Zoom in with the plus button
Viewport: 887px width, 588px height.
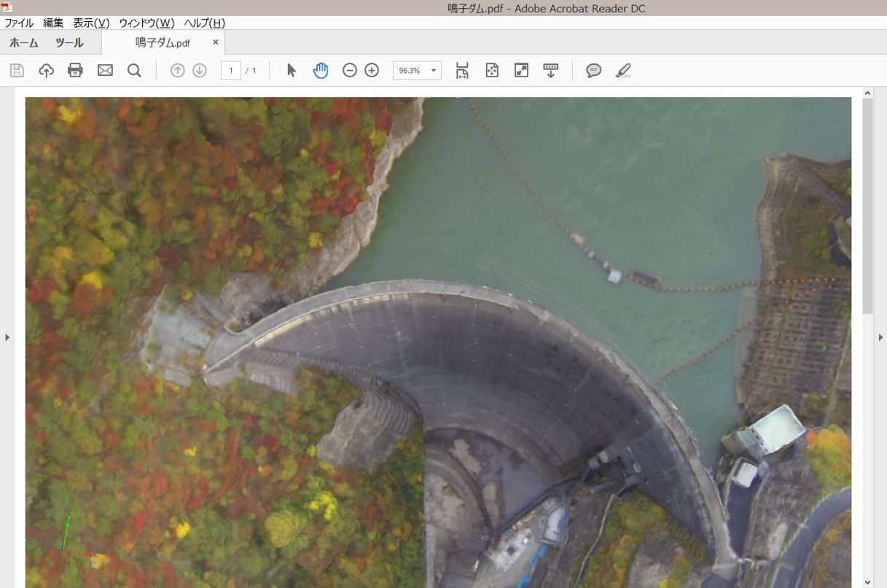(x=372, y=71)
